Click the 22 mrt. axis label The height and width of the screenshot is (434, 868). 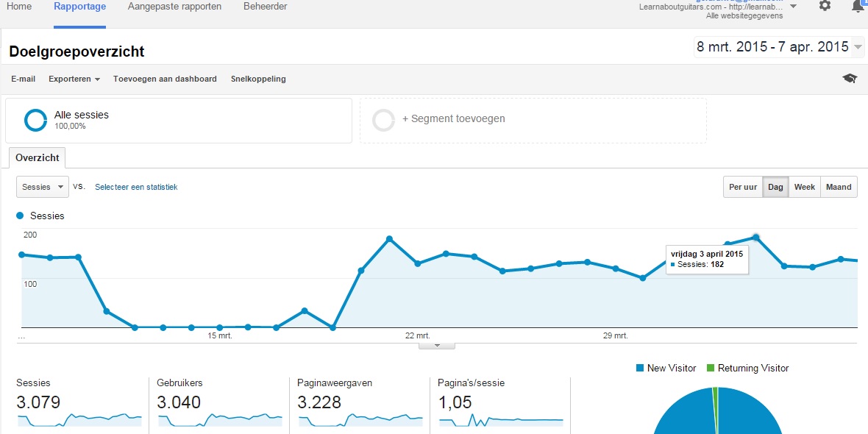(x=417, y=335)
